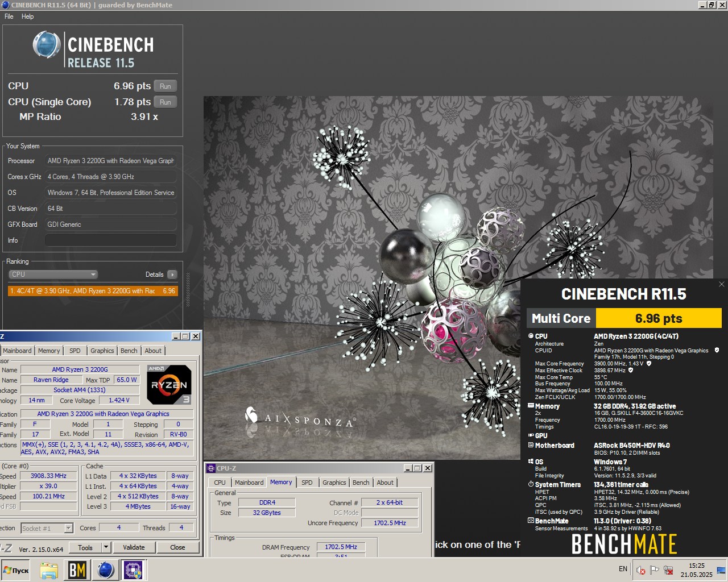Image resolution: width=728 pixels, height=582 pixels.
Task: Select CPU tab in front CPU-Z window
Action: pyautogui.click(x=220, y=483)
